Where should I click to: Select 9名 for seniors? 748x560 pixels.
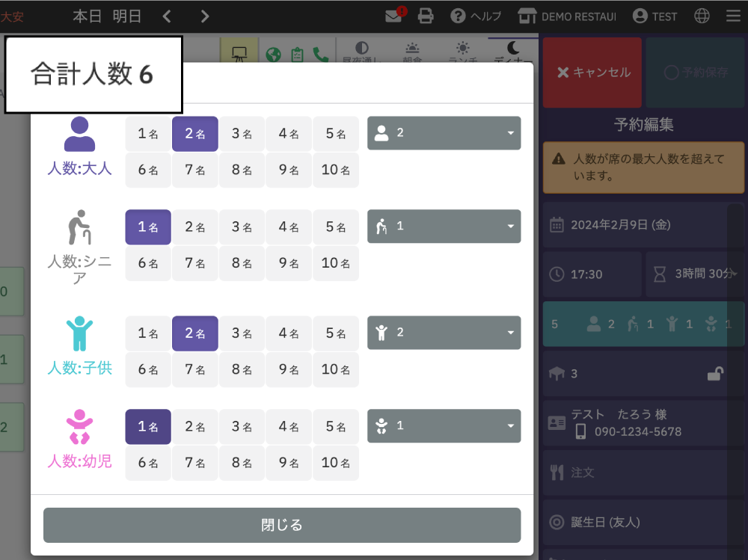(x=289, y=263)
